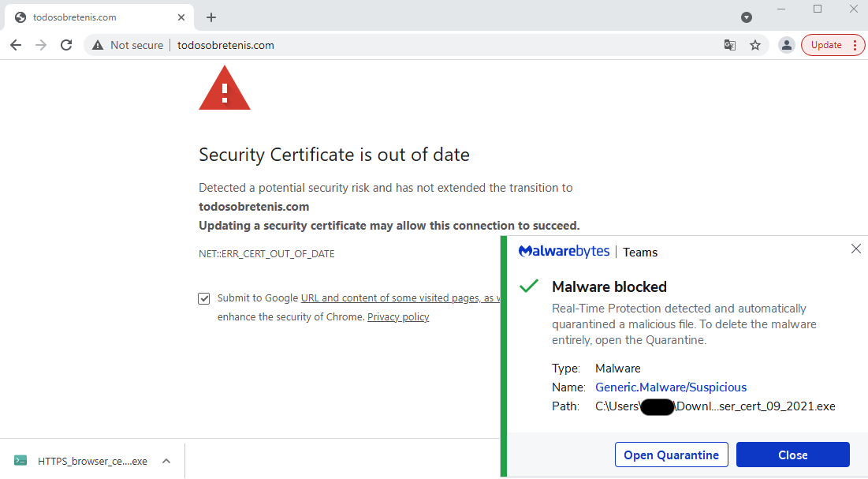Open the downloaded HTTPS_browser_ce....exe file
The height and width of the screenshot is (479, 868).
click(x=92, y=461)
